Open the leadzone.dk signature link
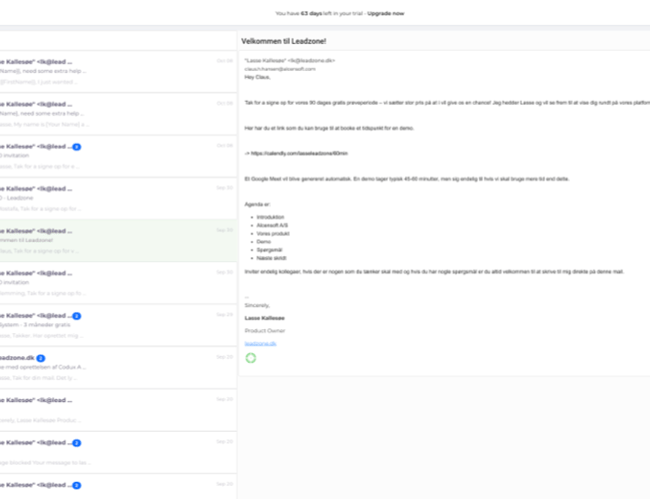 point(260,344)
